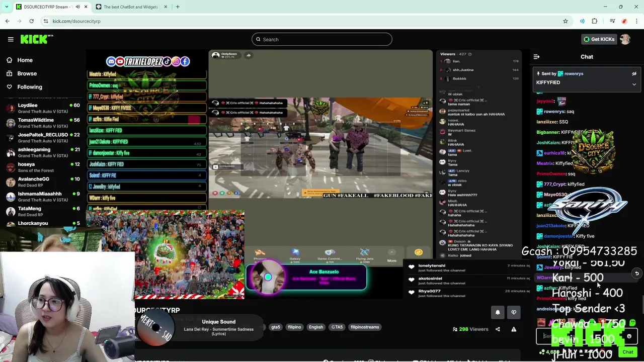Bookmark this page star icon

[566, 21]
